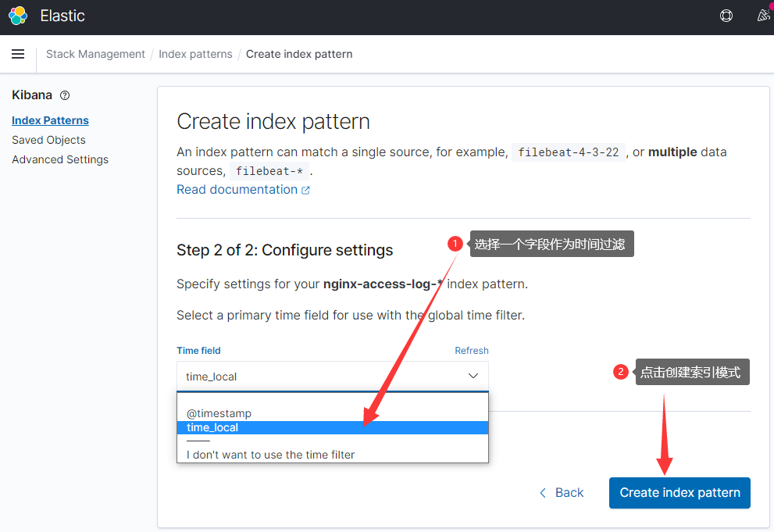Click the external link icon beside Read documentation
The width and height of the screenshot is (774, 532).
pos(306,190)
